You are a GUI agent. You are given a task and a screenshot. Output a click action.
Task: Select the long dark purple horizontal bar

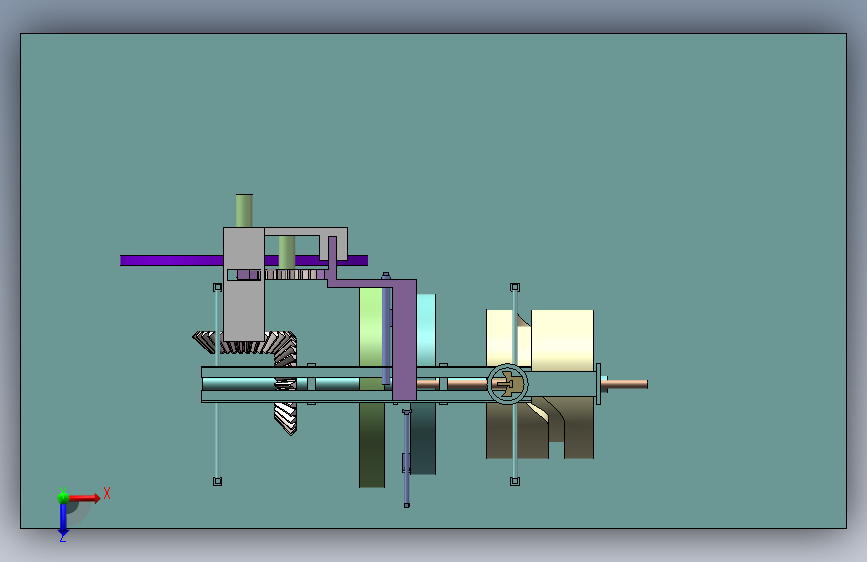click(x=171, y=261)
